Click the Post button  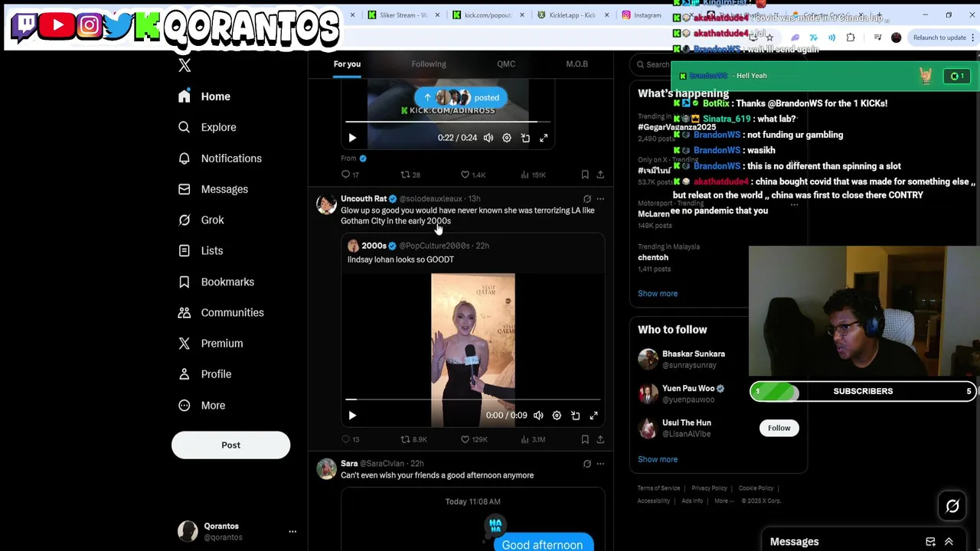(x=230, y=445)
